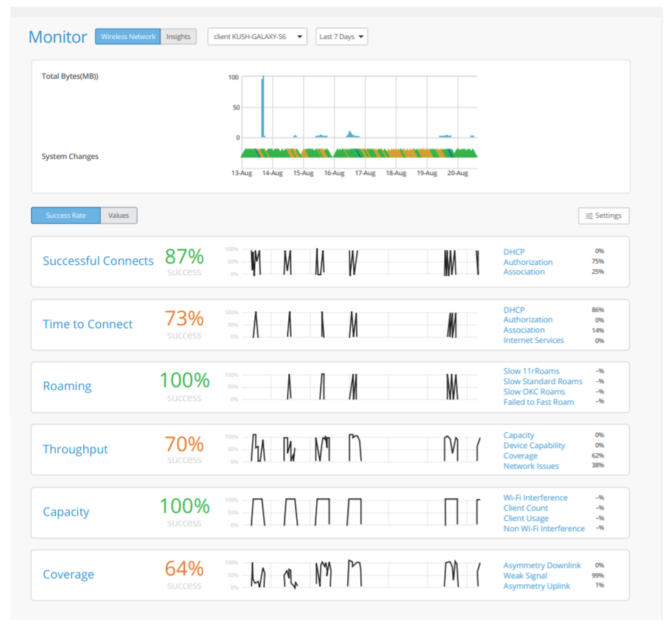672x629 pixels.
Task: Select the Asymmetry Downlink classifier
Action: click(x=542, y=566)
